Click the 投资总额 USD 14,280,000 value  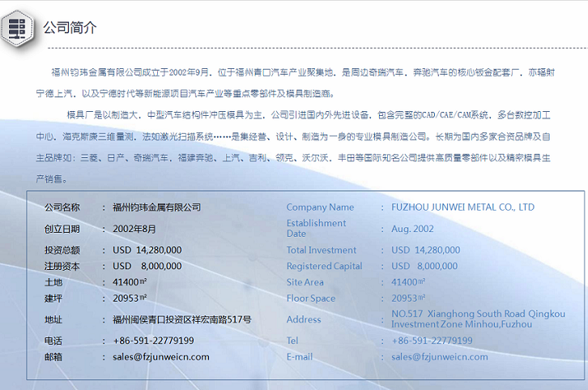click(147, 250)
